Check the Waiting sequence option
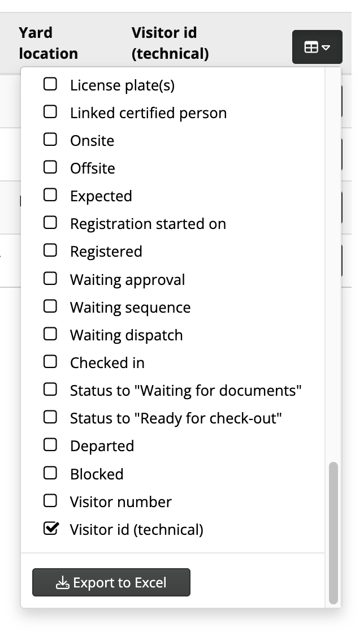 tap(50, 306)
